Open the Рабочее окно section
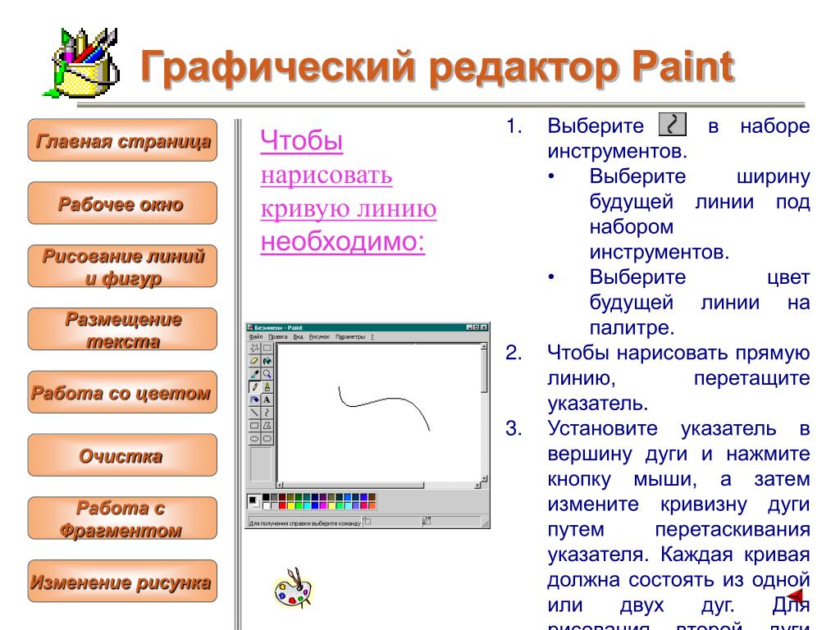 tap(123, 203)
